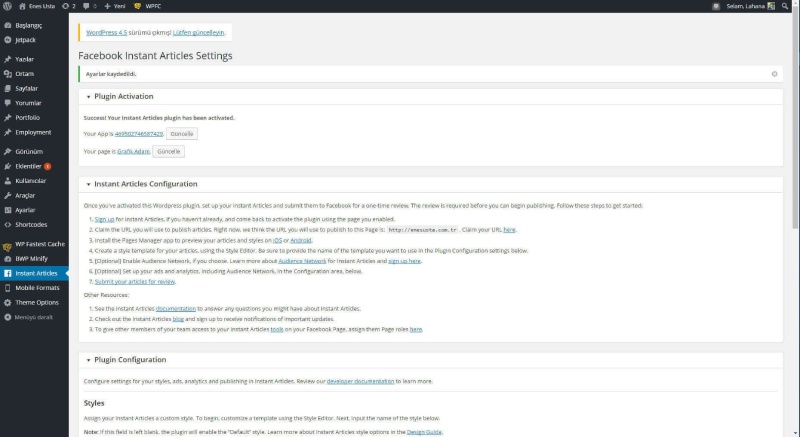Open the Instant Articles documentation link

(176, 309)
